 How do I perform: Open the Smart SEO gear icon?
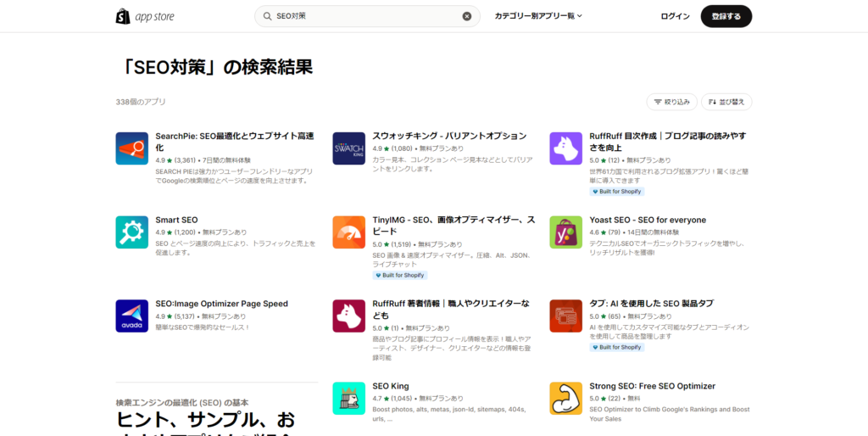[x=131, y=232]
